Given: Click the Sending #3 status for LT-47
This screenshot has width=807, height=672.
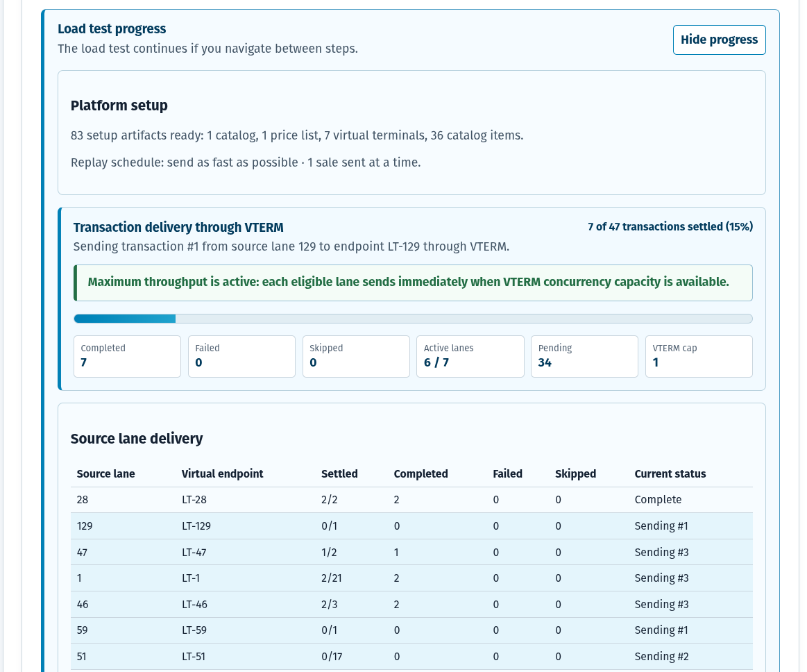Looking at the screenshot, I should click(661, 553).
